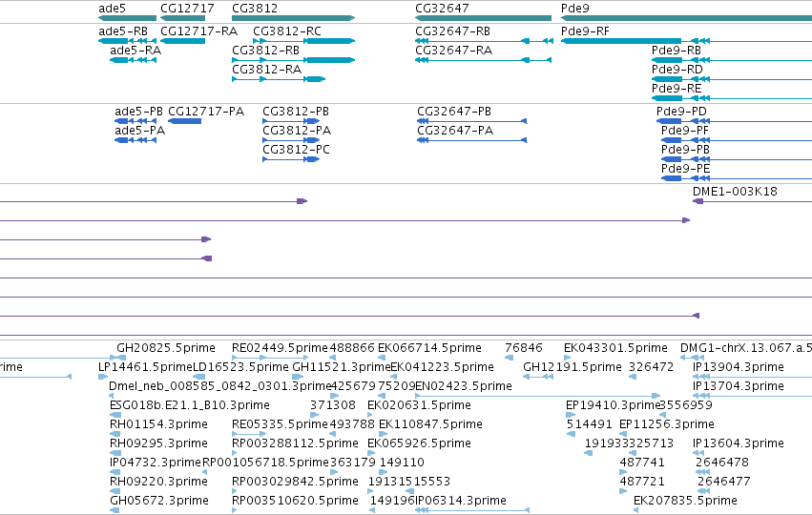
Task: Select protein CG3812-PC
Action: [x=296, y=150]
